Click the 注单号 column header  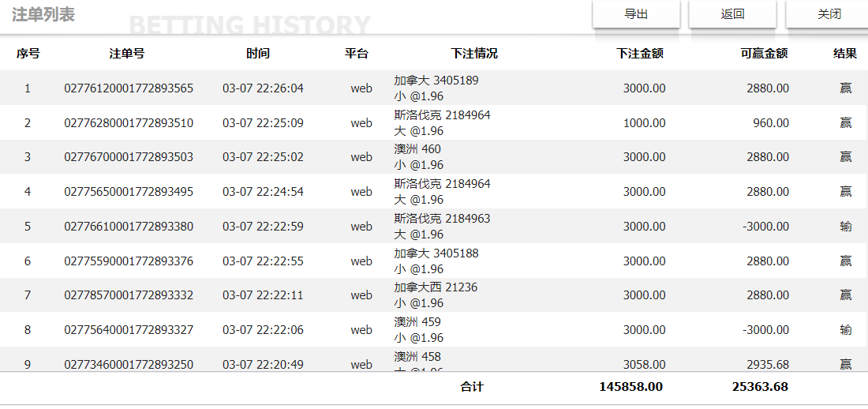[127, 54]
